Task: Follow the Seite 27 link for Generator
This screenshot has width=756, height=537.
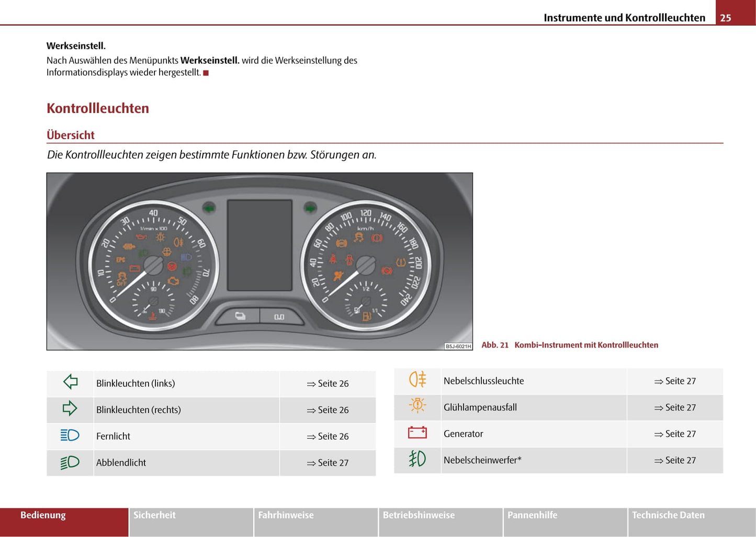Action: [x=675, y=434]
